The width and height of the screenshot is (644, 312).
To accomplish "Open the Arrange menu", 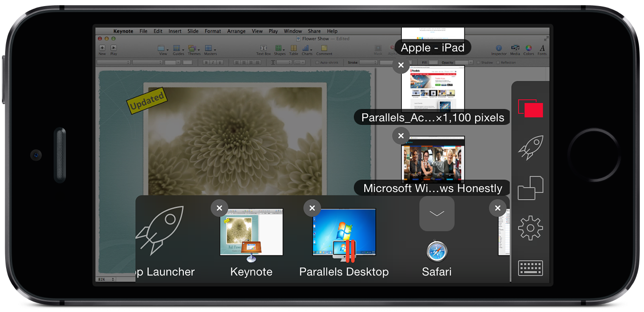I will pos(236,31).
